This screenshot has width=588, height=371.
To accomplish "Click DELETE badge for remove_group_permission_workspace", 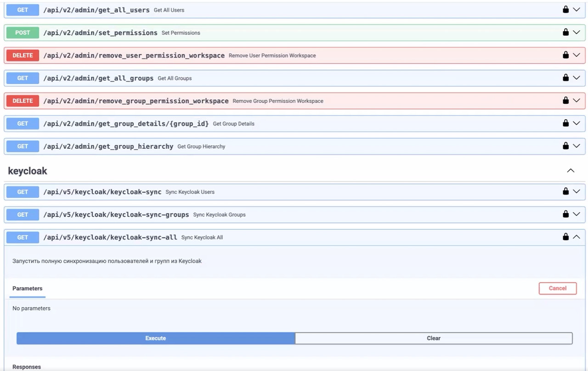I will (23, 101).
